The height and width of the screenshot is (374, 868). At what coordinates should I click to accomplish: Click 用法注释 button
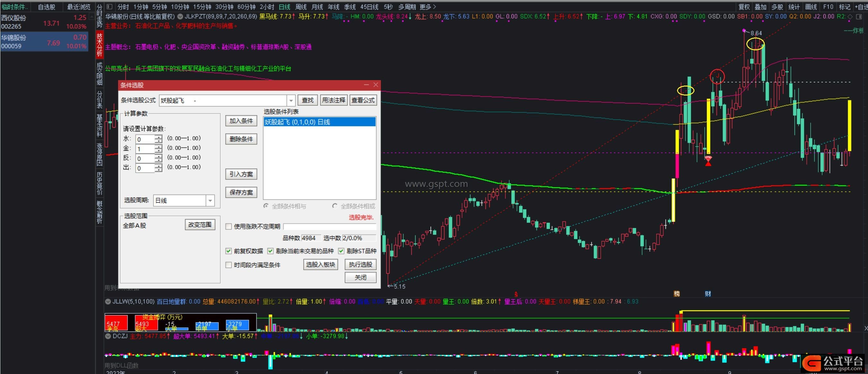coord(333,100)
